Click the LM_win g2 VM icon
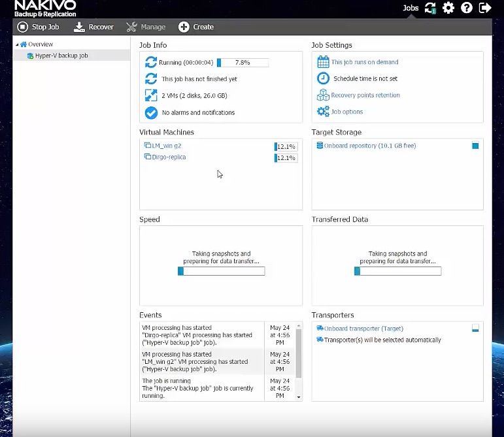The width and height of the screenshot is (504, 437). tap(148, 146)
